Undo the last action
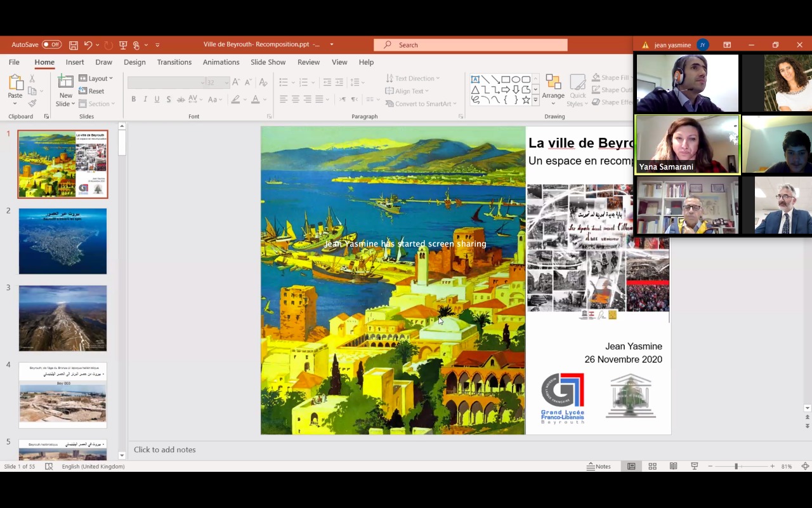This screenshot has width=812, height=508. click(88, 45)
